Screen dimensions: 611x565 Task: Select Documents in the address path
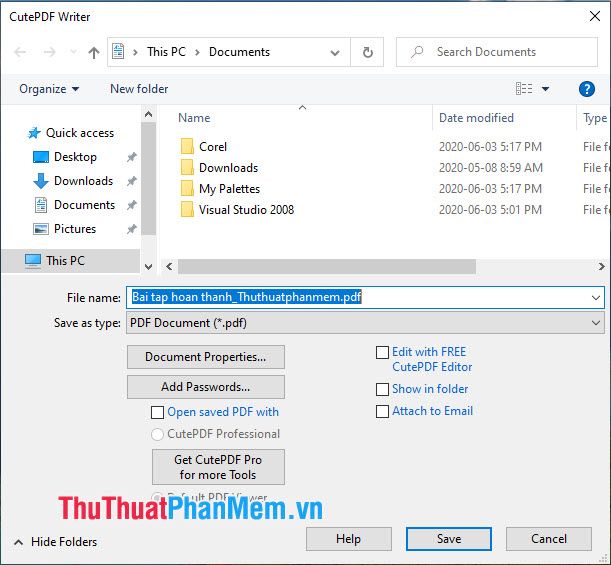[239, 51]
